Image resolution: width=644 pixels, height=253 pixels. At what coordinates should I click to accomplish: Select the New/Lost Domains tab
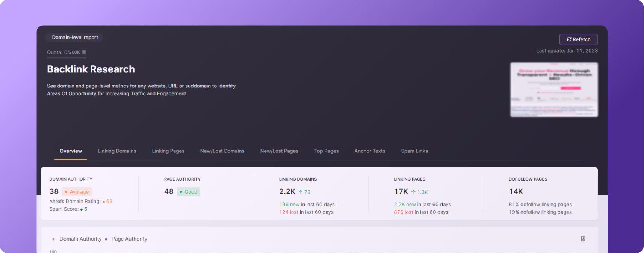222,151
